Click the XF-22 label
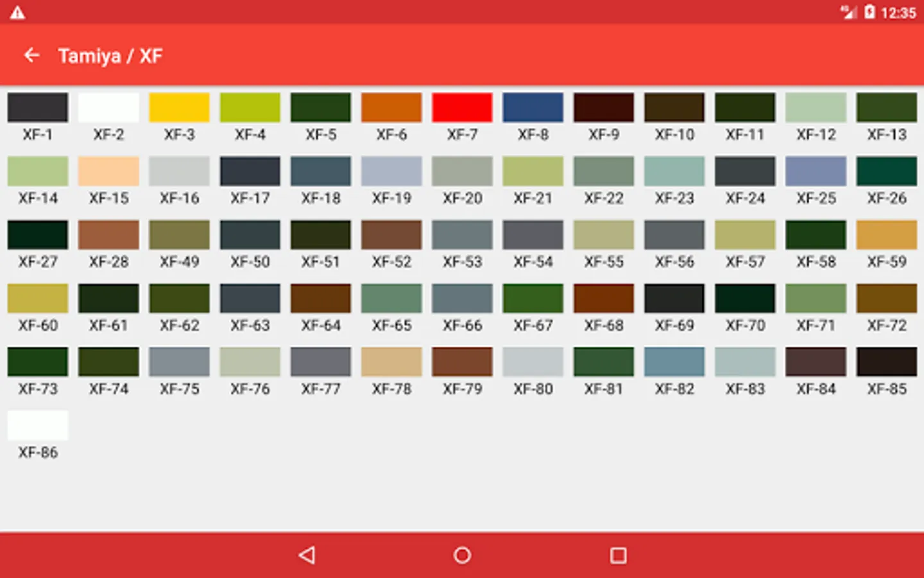Image resolution: width=924 pixels, height=578 pixels. 604,198
